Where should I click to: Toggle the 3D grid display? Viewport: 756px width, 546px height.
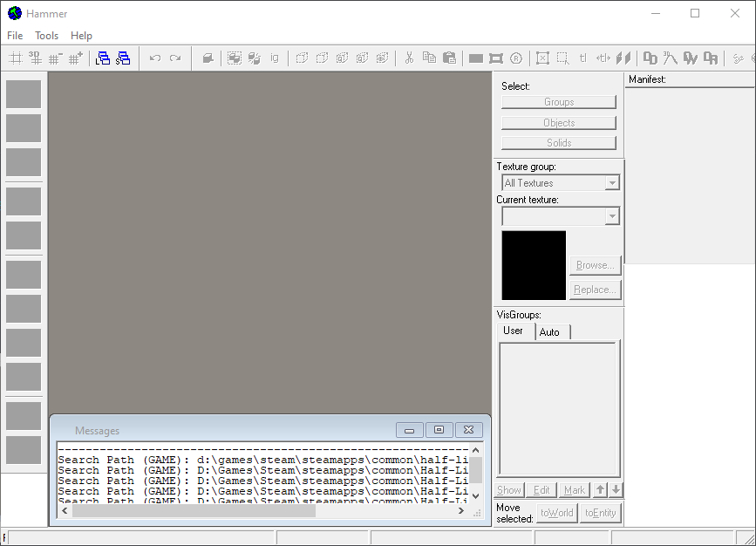tap(35, 58)
